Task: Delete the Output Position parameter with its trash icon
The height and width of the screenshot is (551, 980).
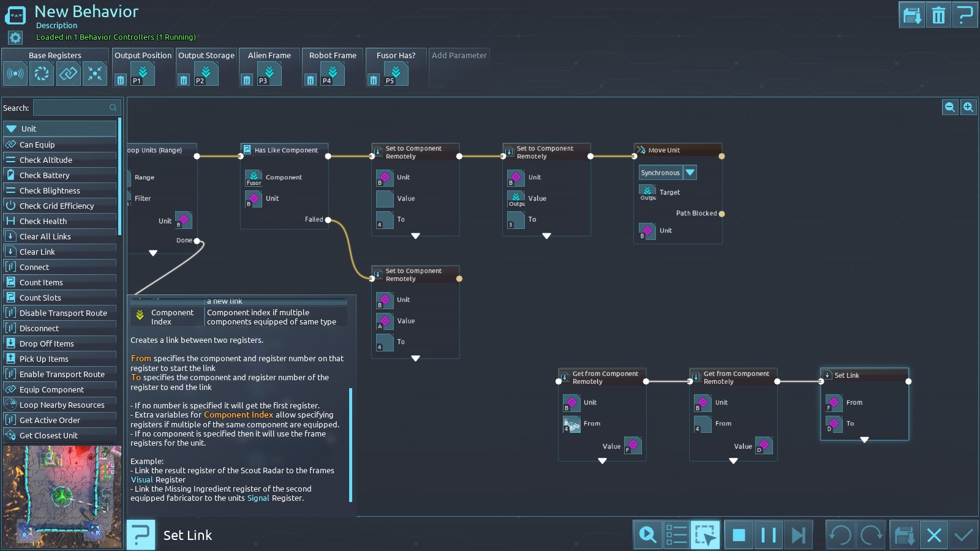Action: tap(121, 80)
